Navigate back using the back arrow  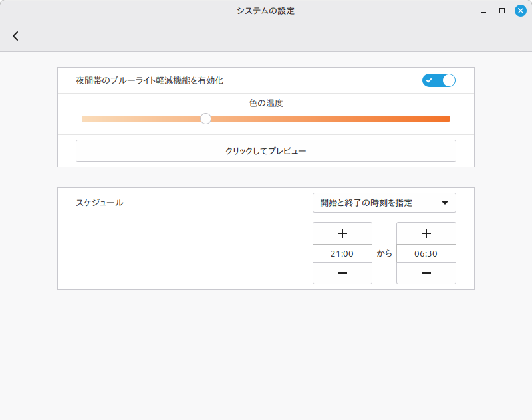pos(15,35)
